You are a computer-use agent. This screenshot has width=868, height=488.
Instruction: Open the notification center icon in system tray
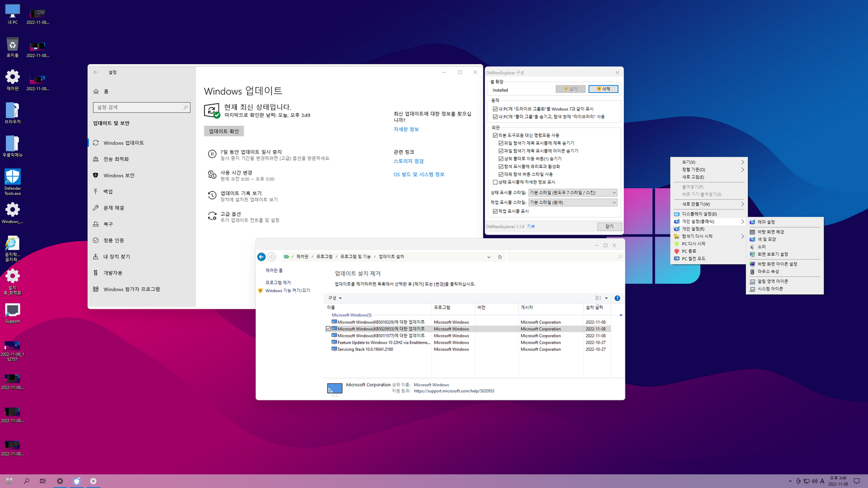click(857, 481)
